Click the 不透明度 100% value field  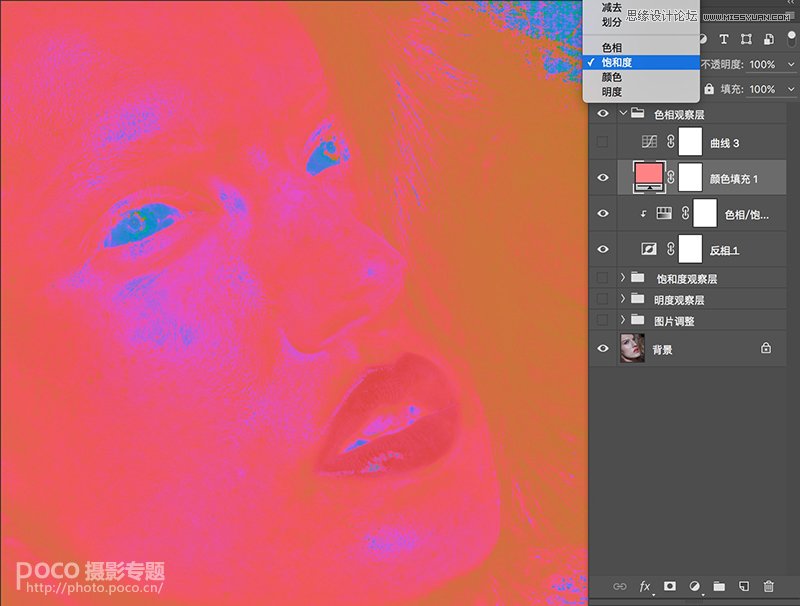[763, 64]
